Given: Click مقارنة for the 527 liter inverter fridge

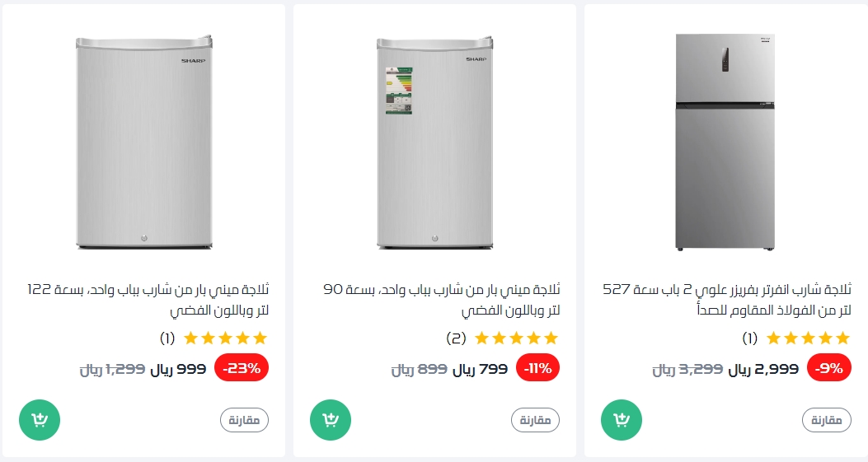Looking at the screenshot, I should (826, 420).
